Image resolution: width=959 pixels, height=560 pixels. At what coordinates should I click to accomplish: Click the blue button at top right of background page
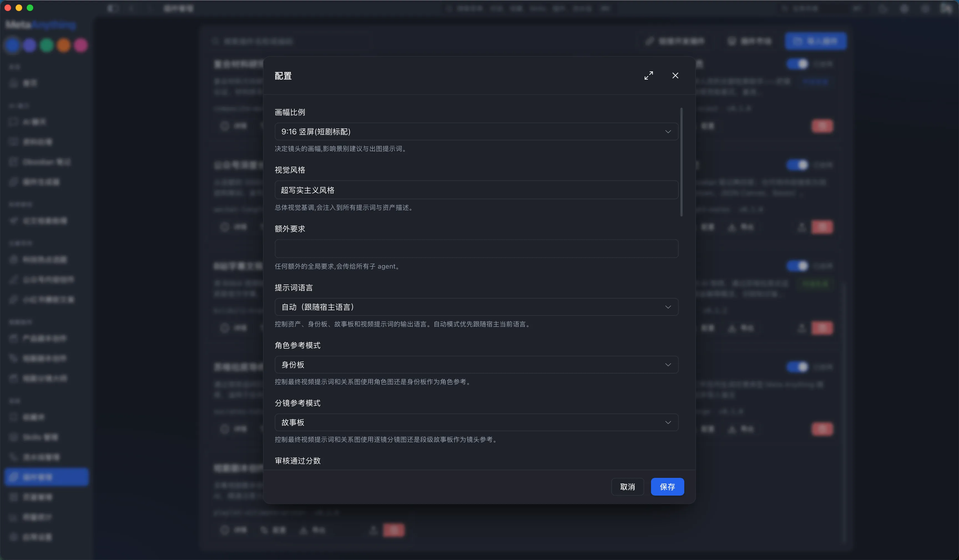(816, 41)
